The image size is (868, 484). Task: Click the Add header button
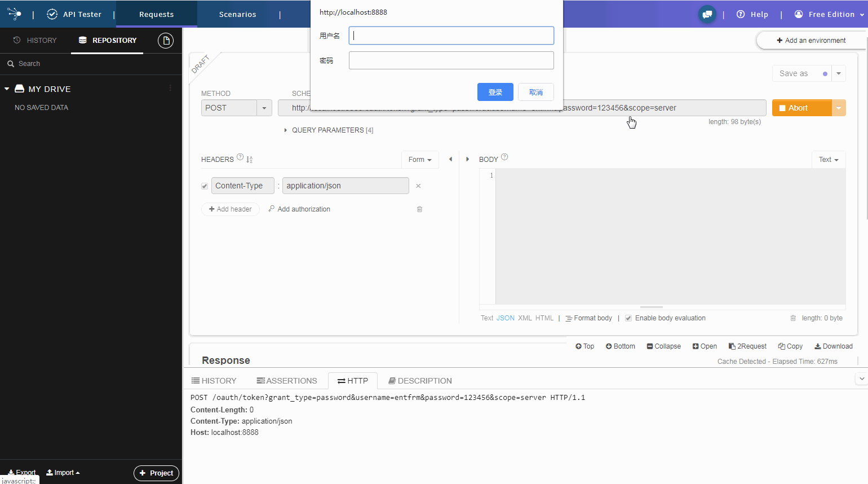(x=231, y=209)
